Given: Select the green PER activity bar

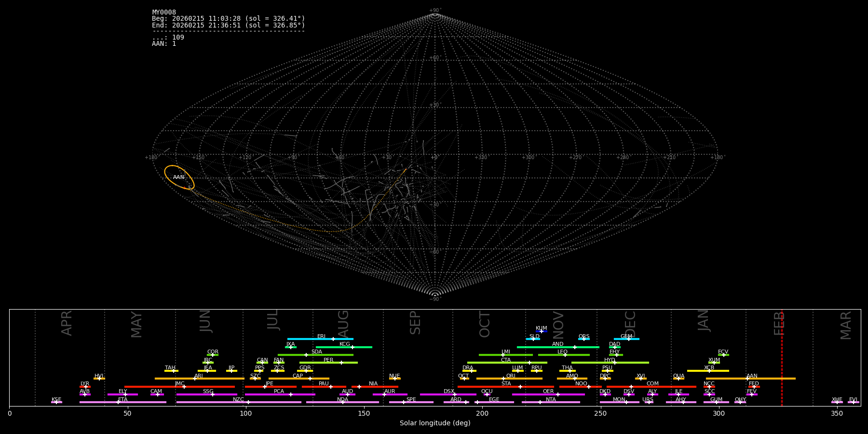Looking at the screenshot, I should tap(328, 363).
